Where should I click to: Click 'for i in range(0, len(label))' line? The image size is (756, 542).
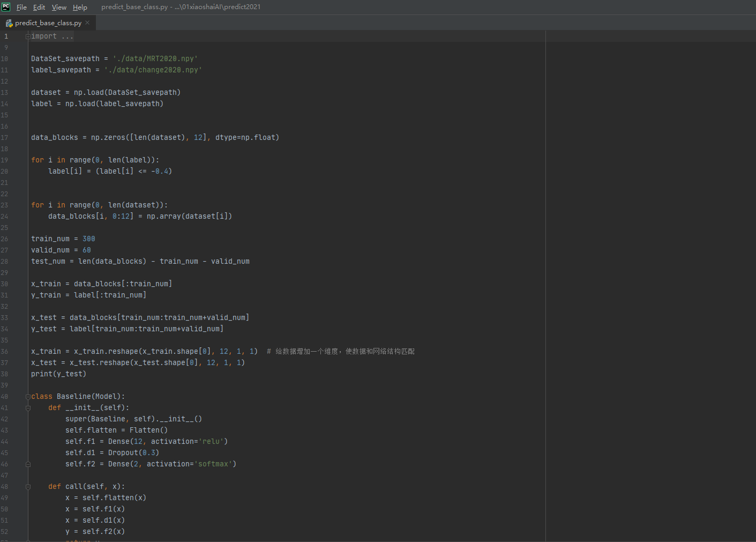point(95,160)
